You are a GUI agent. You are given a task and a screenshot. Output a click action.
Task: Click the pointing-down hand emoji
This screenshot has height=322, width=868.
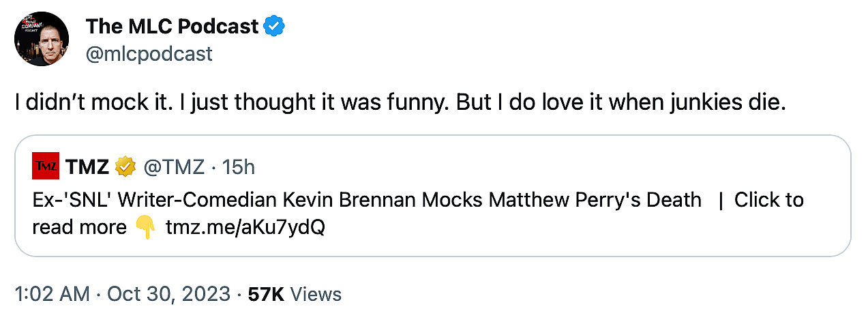click(145, 227)
